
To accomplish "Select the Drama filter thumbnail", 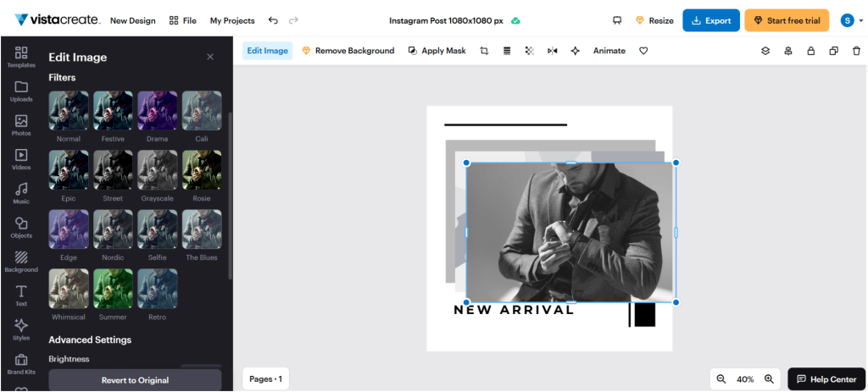I will tap(157, 110).
